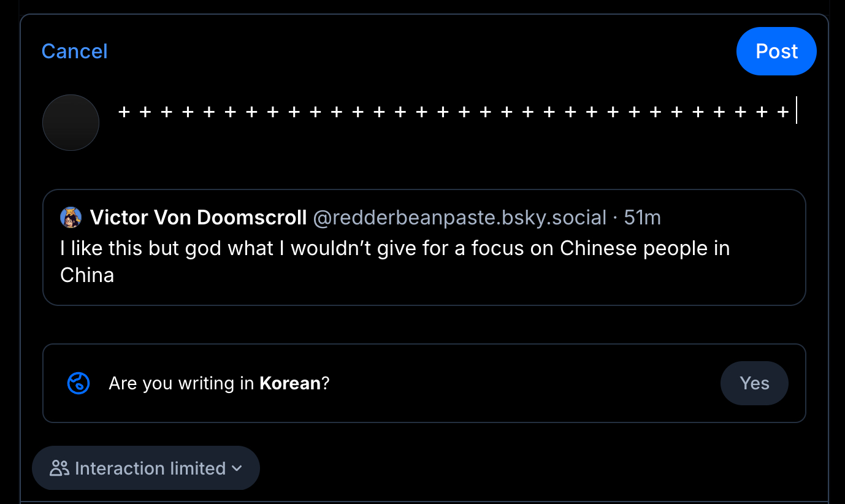Image resolution: width=845 pixels, height=504 pixels.
Task: Click the bold word Korean
Action: pos(289,383)
